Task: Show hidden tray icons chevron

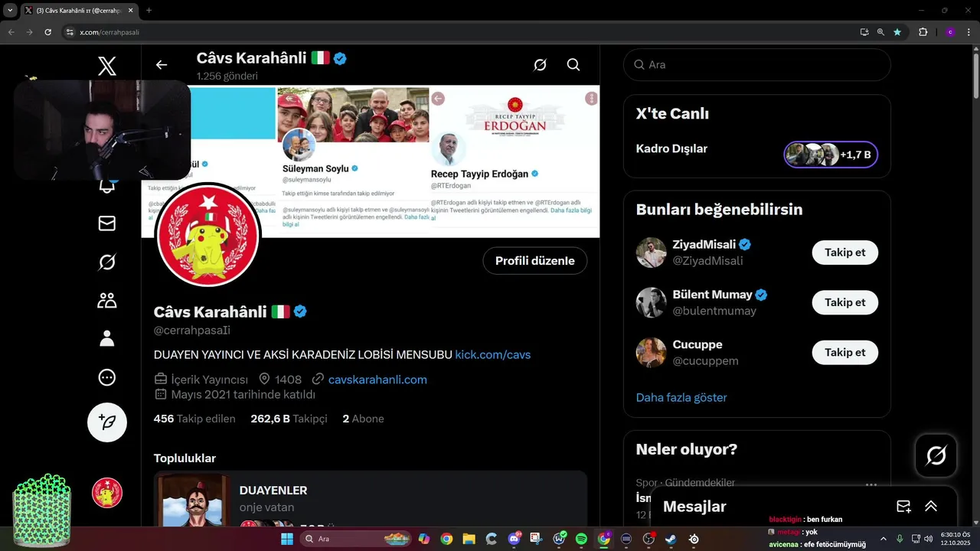Action: [x=883, y=539]
